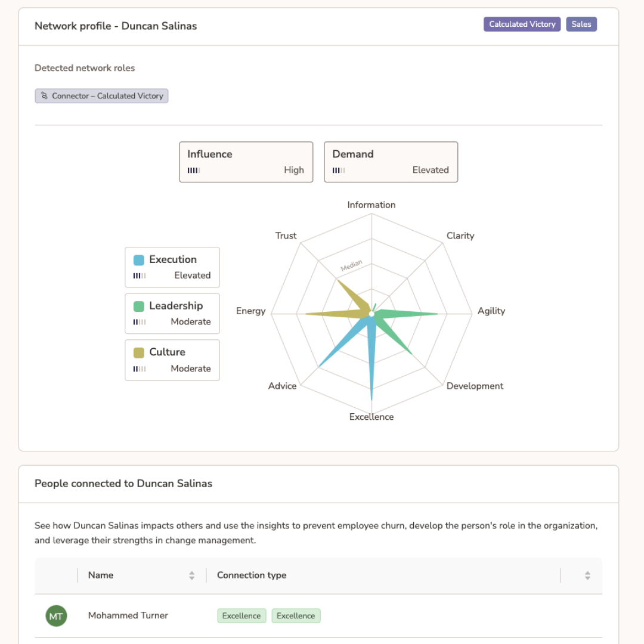Viewport: 644px width, 644px height.
Task: Toggle the Calculated Victory tag
Action: 522,24
